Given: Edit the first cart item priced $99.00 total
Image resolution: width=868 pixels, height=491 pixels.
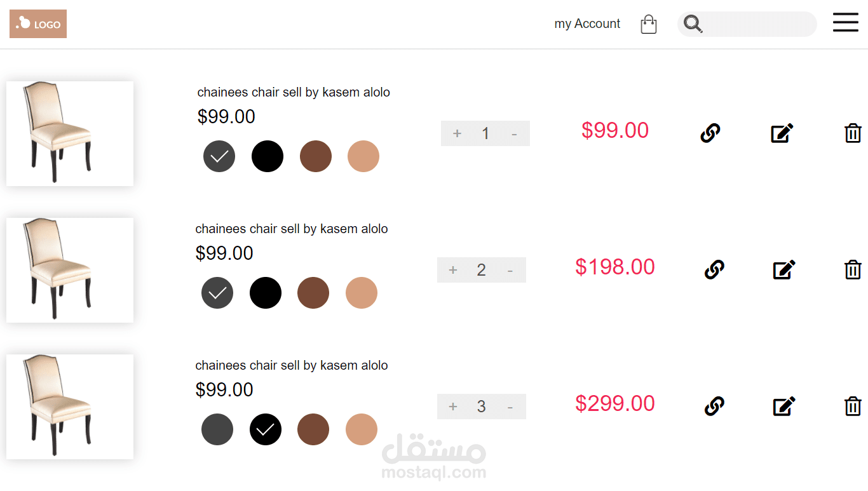Looking at the screenshot, I should point(782,133).
